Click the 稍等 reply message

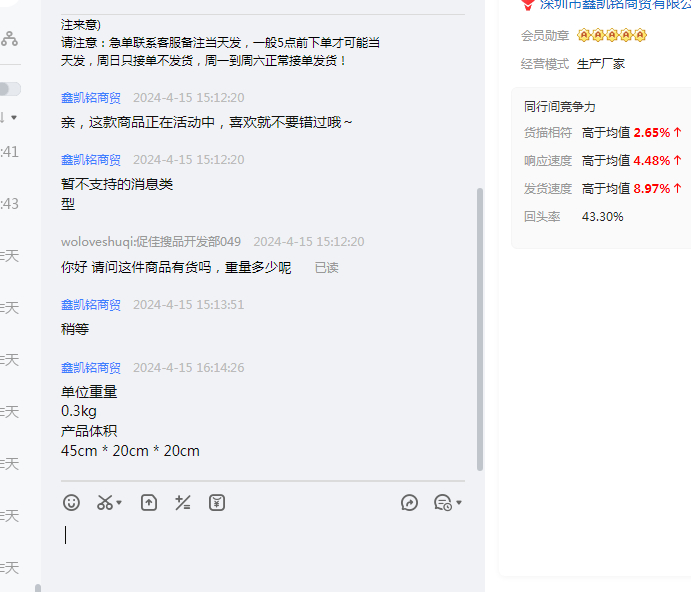(x=75, y=329)
